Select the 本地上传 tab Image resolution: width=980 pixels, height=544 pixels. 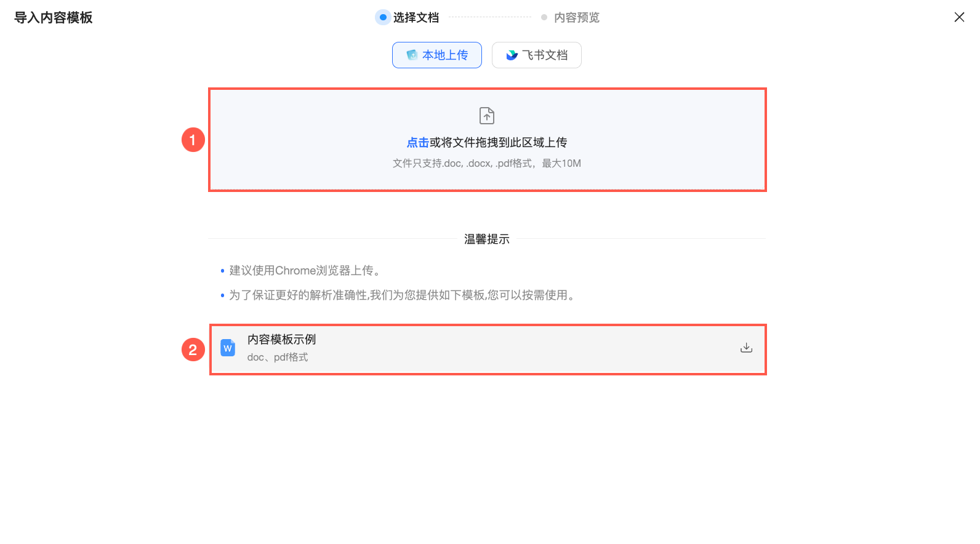pyautogui.click(x=436, y=55)
